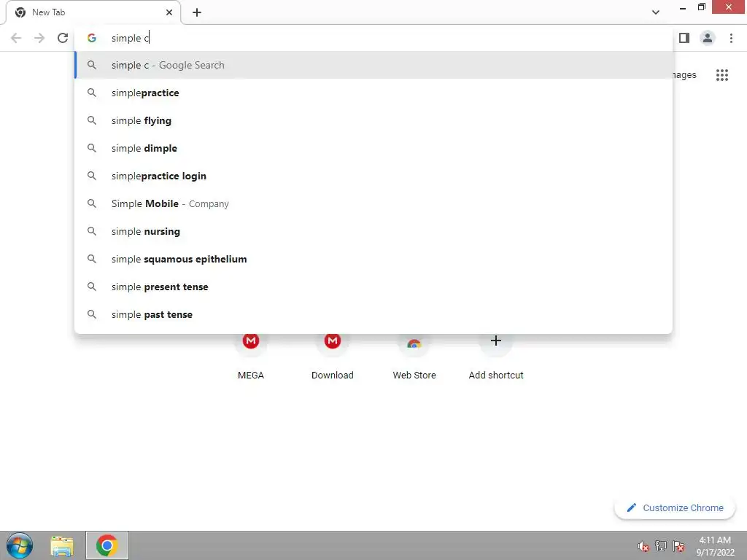Click the Chrome taskbar icon

point(107,545)
